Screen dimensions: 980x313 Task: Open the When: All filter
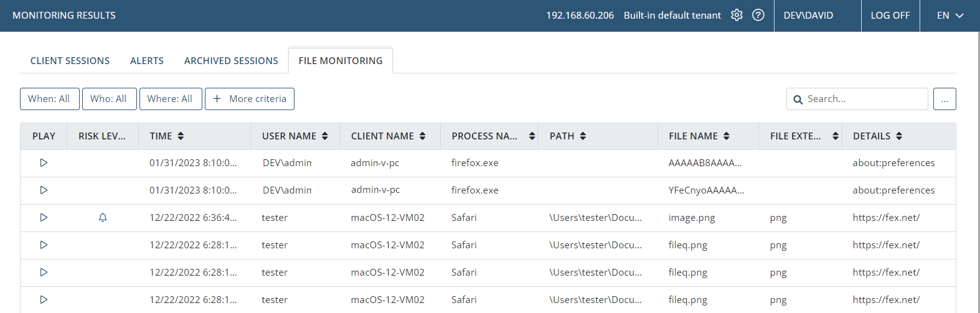coord(49,99)
